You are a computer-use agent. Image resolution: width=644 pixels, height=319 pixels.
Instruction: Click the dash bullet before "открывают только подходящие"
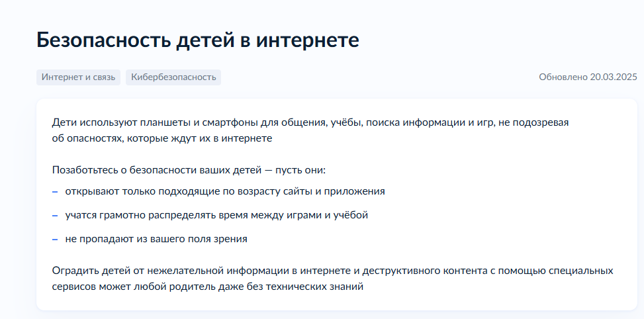[x=55, y=191]
